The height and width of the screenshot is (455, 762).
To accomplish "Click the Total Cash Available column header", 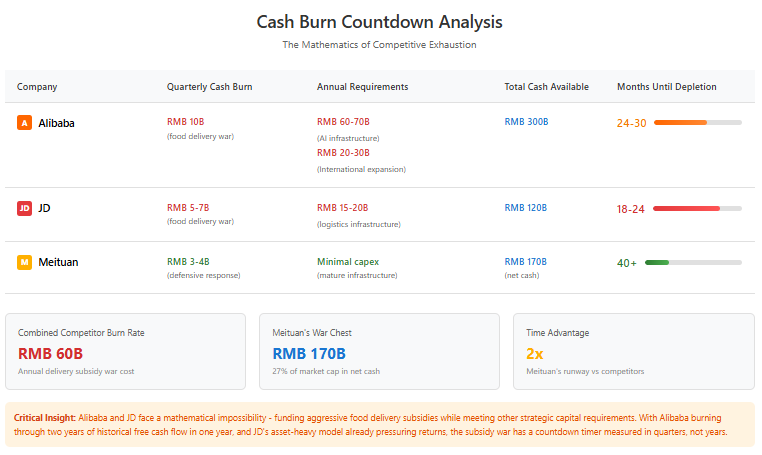I will click(546, 87).
